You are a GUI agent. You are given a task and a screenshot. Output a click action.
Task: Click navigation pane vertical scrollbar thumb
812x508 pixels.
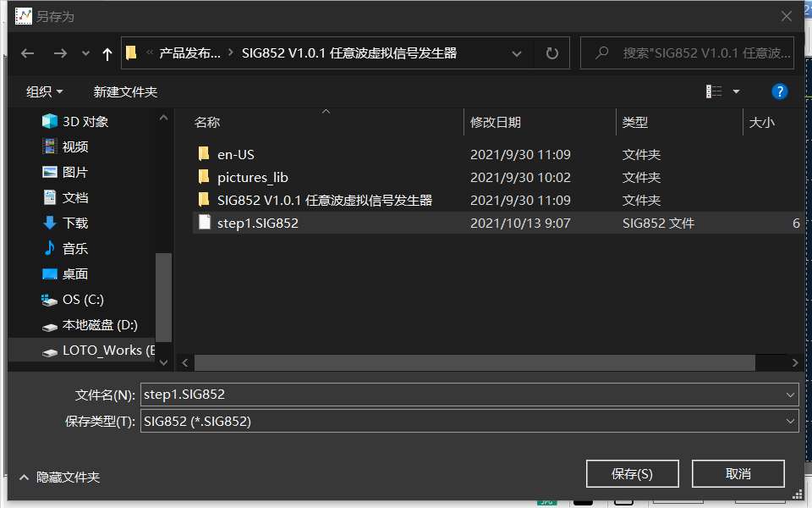coord(163,297)
